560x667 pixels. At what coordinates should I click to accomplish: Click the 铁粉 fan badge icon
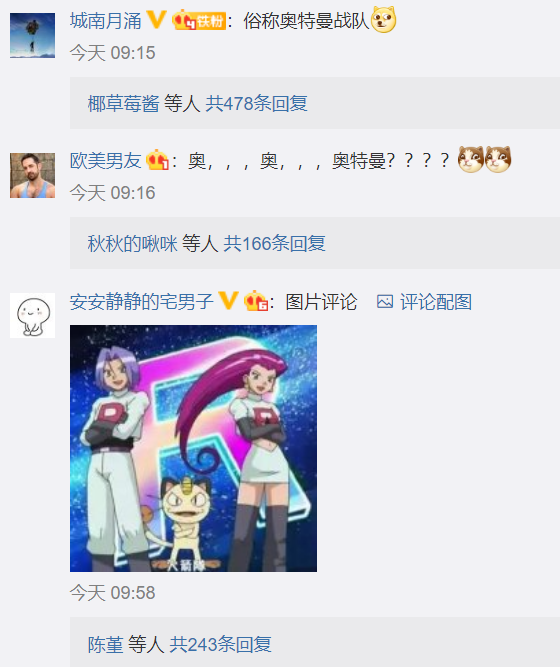199,20
